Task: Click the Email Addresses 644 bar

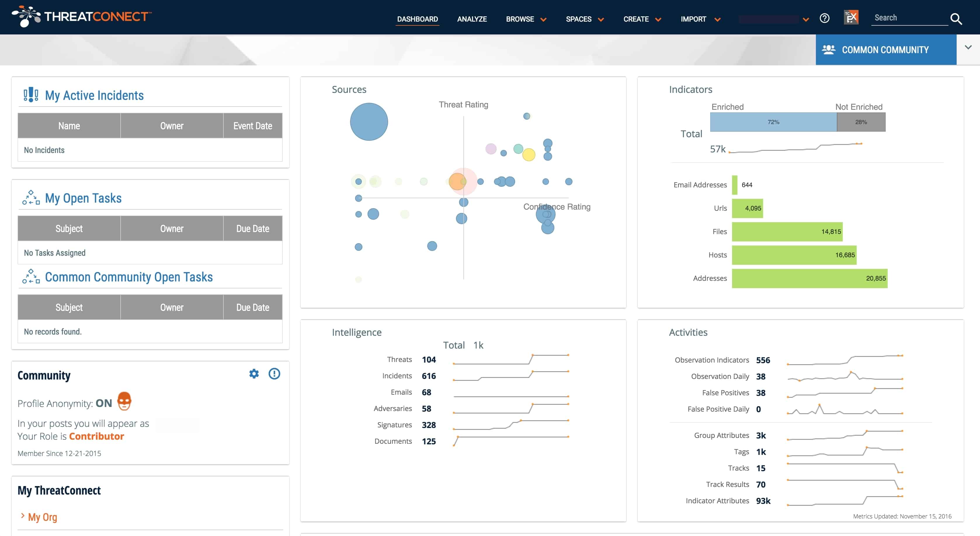Action: [734, 185]
